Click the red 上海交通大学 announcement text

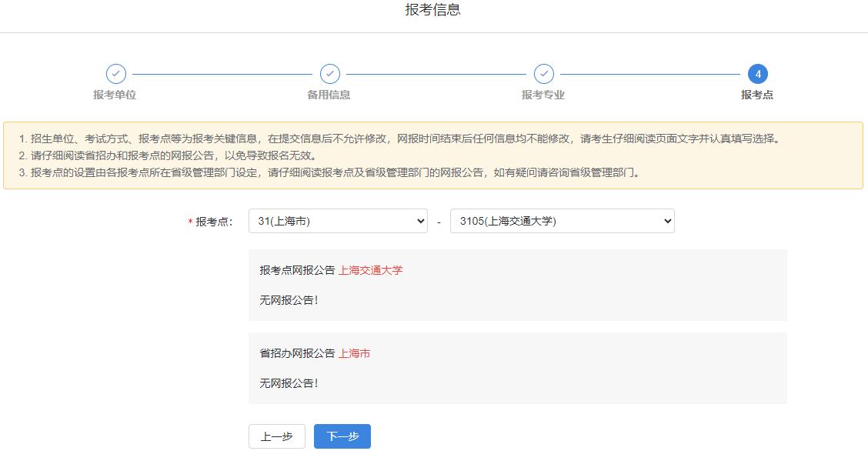click(370, 270)
